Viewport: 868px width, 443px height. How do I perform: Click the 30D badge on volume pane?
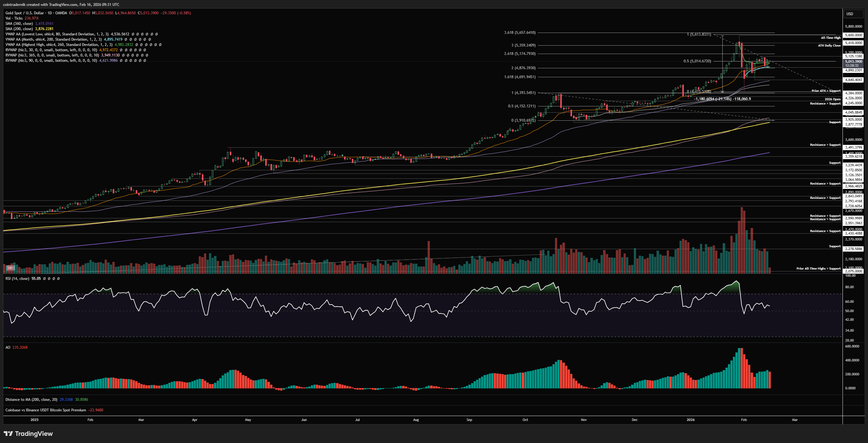tap(10, 268)
